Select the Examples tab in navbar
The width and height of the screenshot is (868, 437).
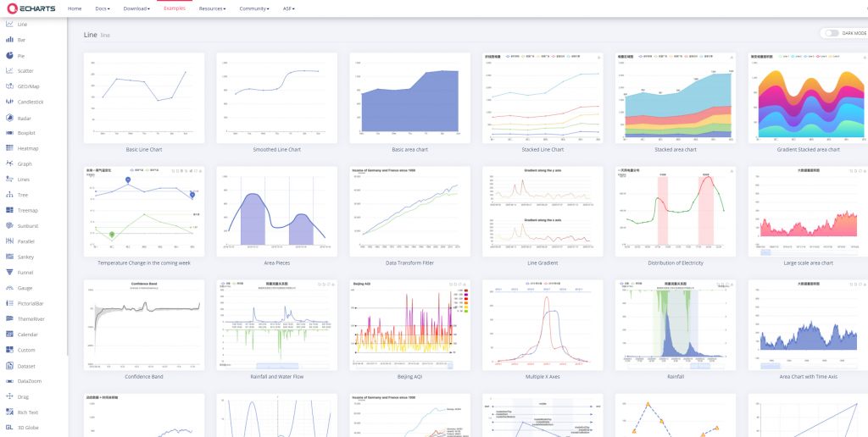coord(175,8)
